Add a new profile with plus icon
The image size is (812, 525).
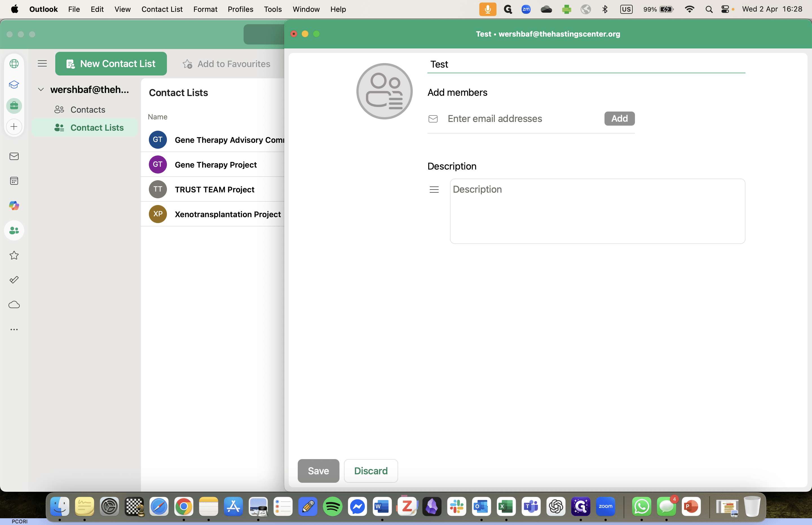coord(14,127)
